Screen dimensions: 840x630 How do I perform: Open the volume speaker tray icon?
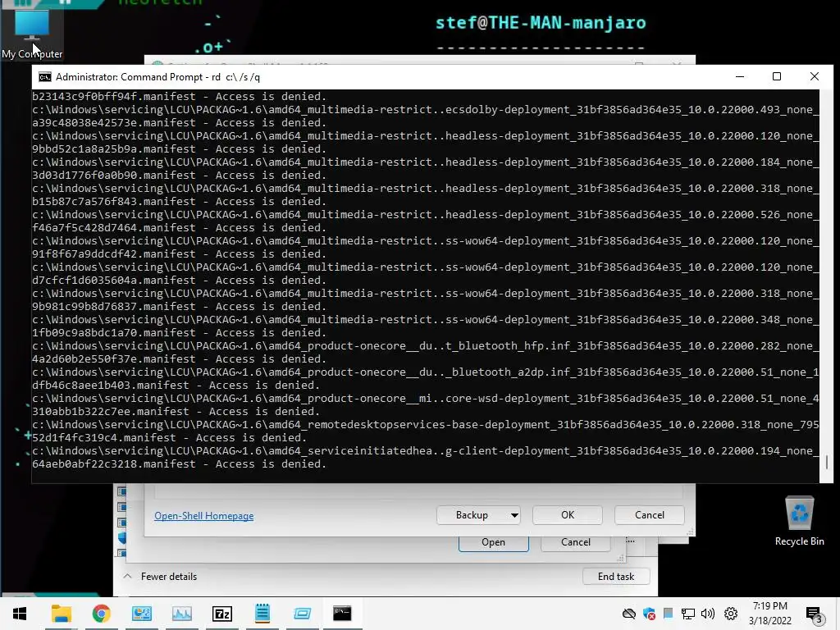point(708,614)
